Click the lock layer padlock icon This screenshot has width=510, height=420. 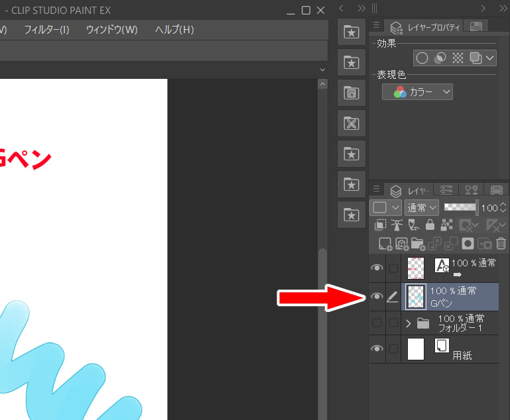430,225
